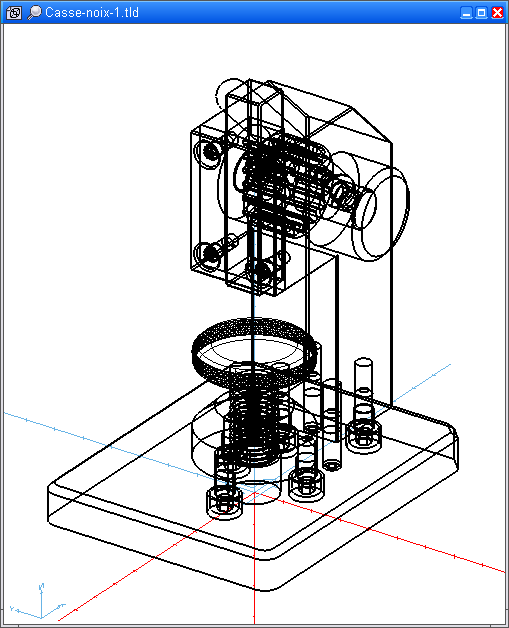
Task: Pick the front-left socket screw on base
Action: 225,503
